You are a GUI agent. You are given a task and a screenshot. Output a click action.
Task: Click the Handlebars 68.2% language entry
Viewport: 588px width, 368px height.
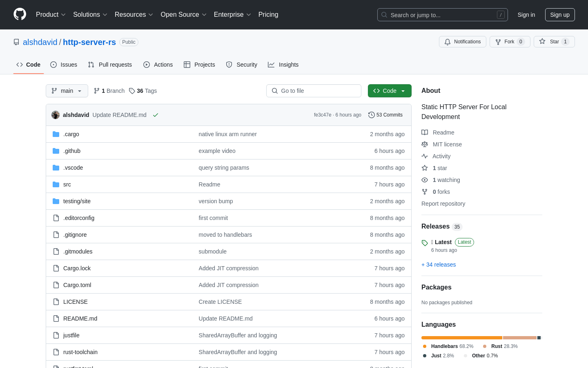[448, 346]
